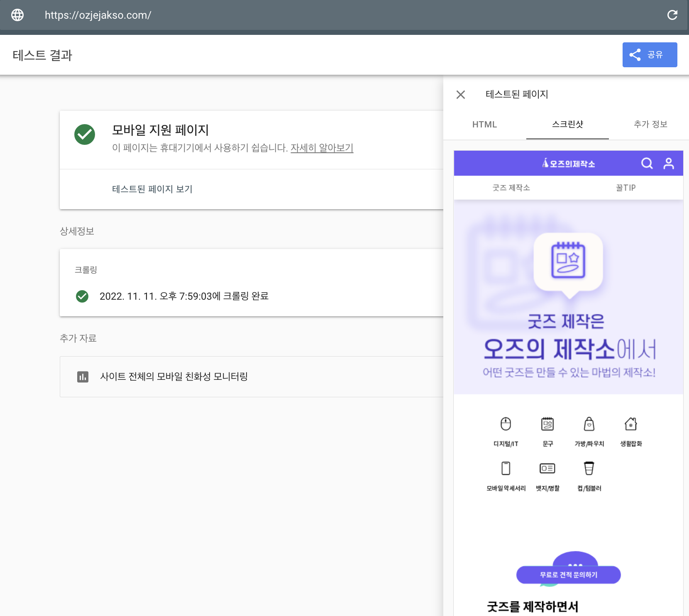Screen dimensions: 689x616
Task: Click the 뱃지/명찰 badge icon
Action: pyautogui.click(x=547, y=468)
